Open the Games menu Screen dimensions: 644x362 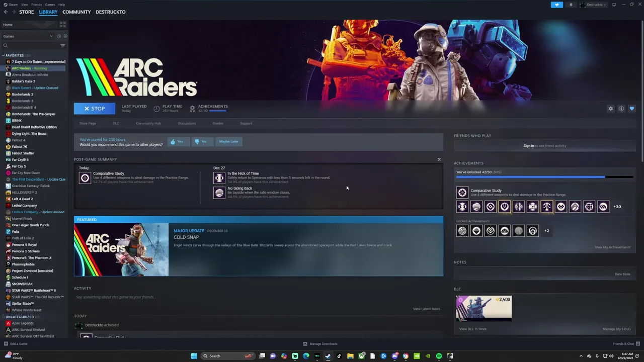point(50,5)
